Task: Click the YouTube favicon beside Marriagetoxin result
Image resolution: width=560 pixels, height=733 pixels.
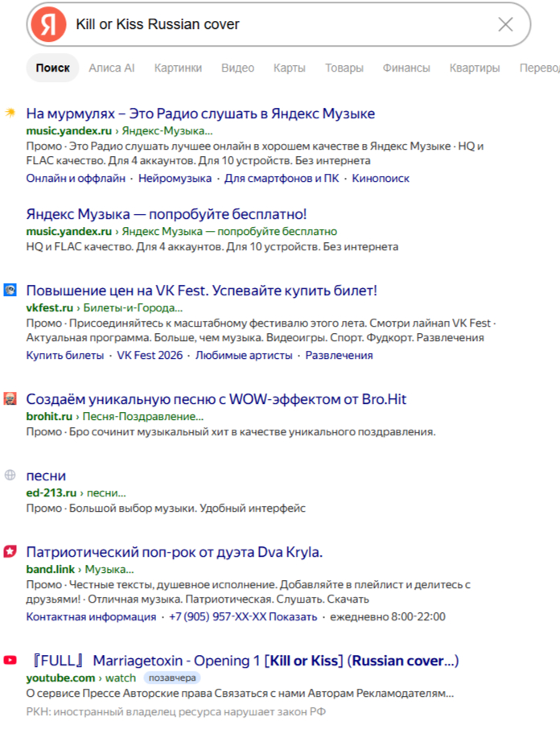Action: click(10, 660)
